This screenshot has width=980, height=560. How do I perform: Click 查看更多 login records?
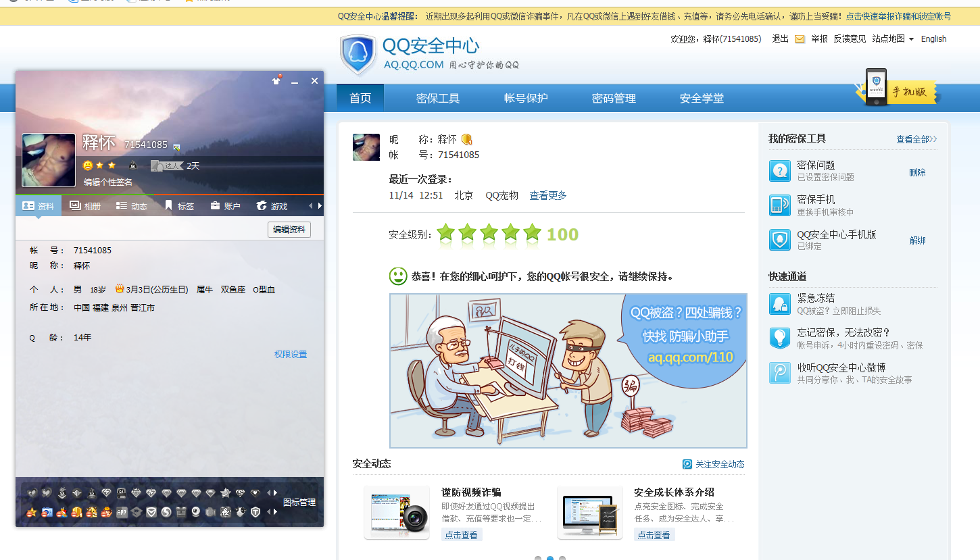[548, 195]
